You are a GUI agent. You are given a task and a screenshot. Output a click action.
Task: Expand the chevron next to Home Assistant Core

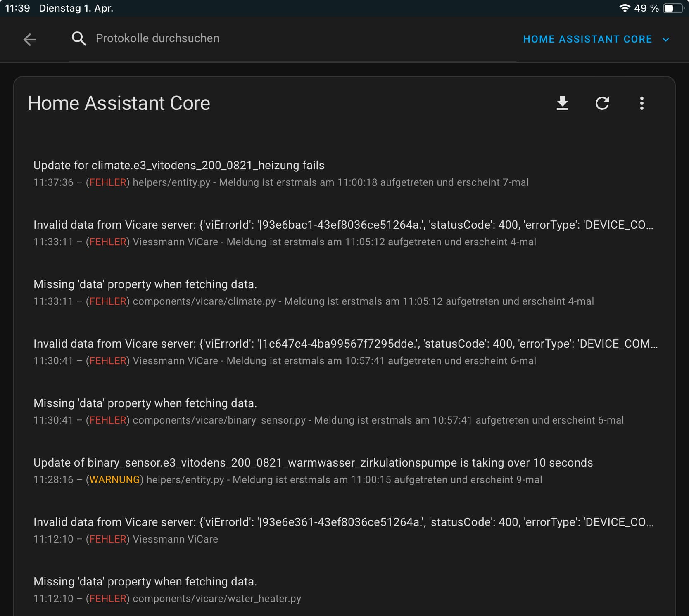tap(665, 40)
